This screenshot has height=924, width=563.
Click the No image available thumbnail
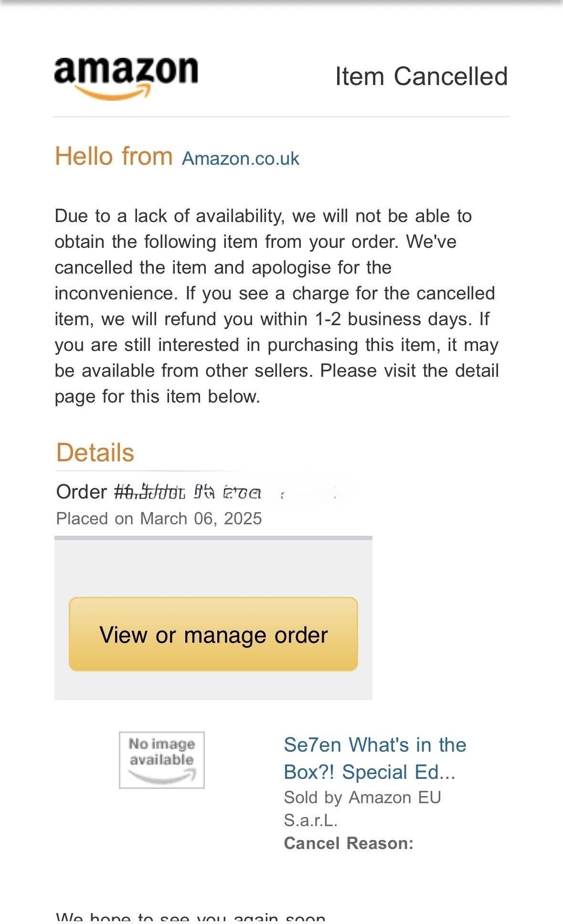[161, 759]
